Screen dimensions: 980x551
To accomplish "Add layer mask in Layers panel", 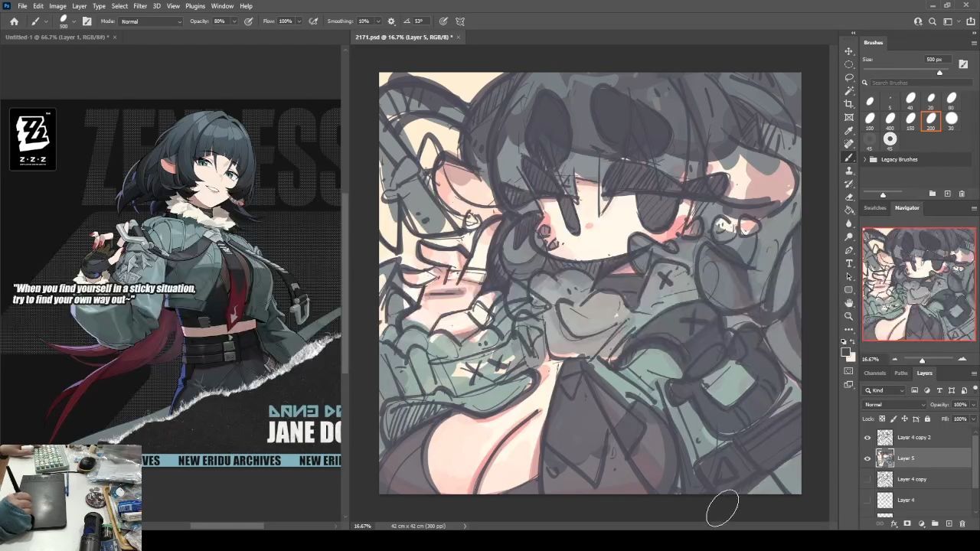I will [907, 524].
